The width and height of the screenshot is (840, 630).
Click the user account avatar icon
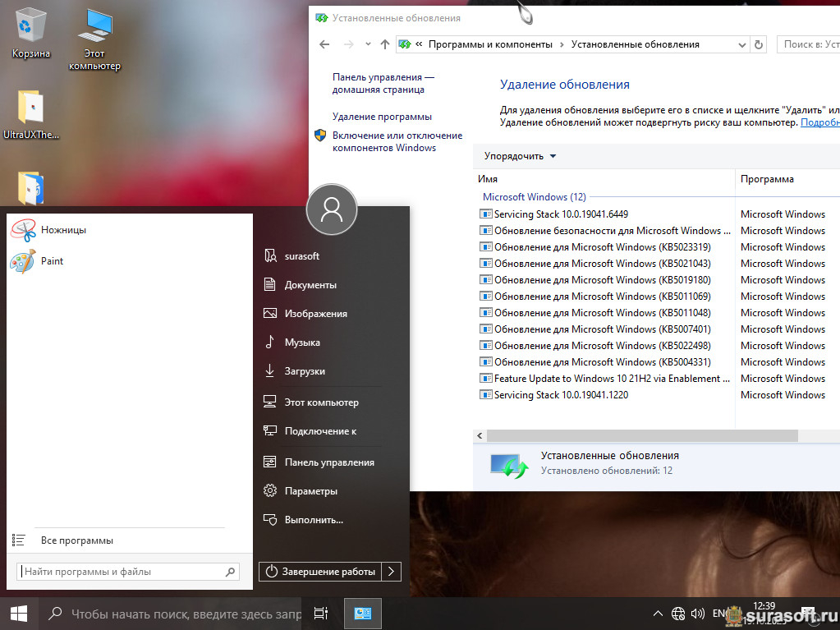coord(331,209)
